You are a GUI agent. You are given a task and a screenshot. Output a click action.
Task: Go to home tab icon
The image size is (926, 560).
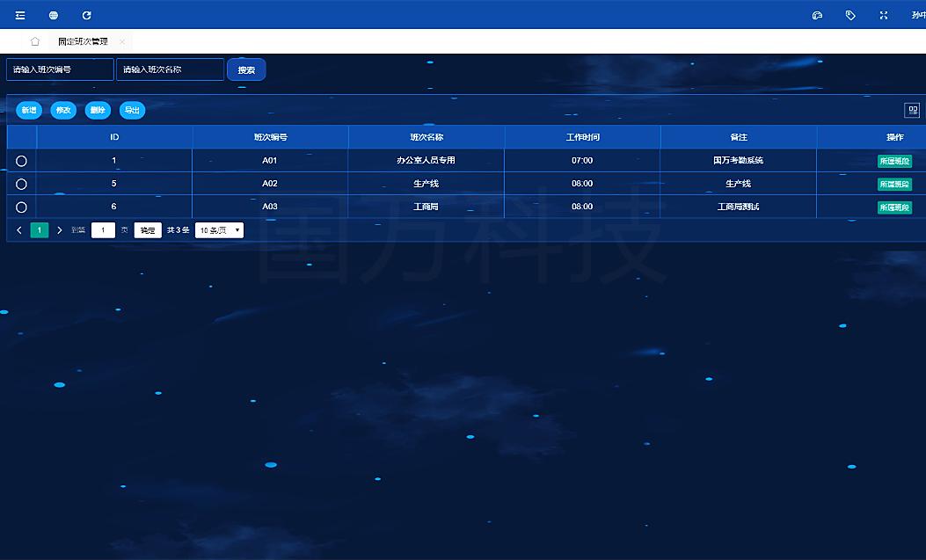click(x=35, y=41)
